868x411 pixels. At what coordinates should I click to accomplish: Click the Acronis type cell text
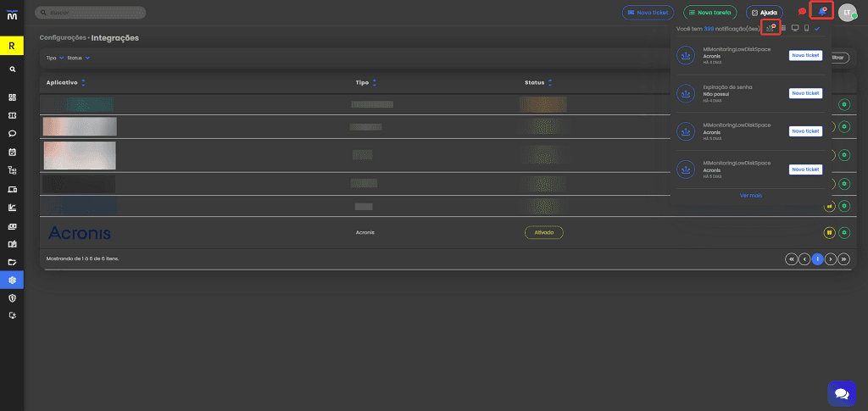click(x=365, y=232)
